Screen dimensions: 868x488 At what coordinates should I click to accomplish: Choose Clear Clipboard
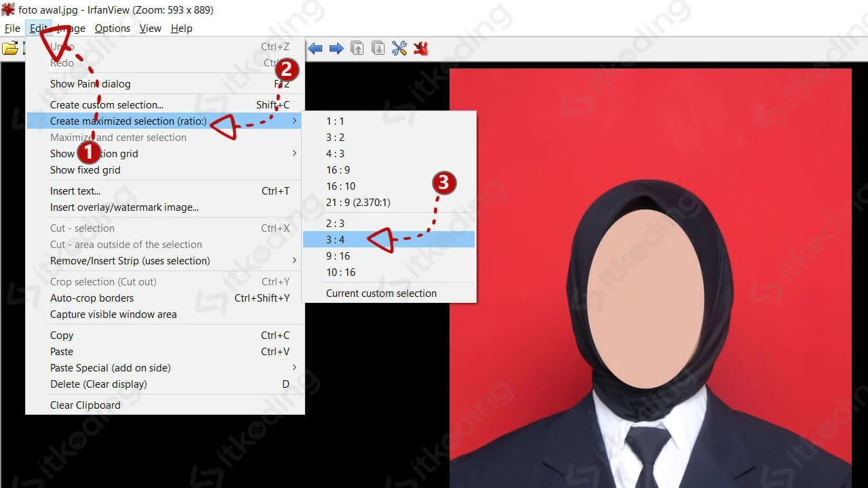click(165, 405)
